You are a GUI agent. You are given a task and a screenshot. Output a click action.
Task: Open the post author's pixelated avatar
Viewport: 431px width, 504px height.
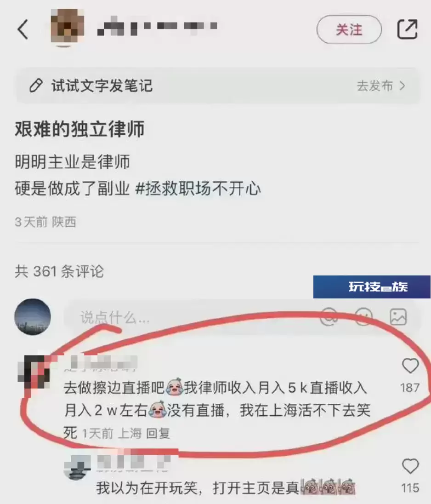(68, 27)
